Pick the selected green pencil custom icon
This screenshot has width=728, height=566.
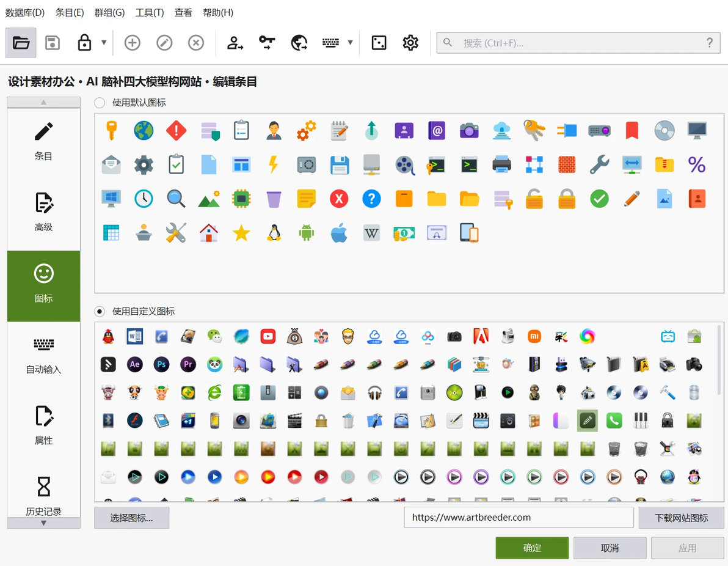[x=588, y=421]
